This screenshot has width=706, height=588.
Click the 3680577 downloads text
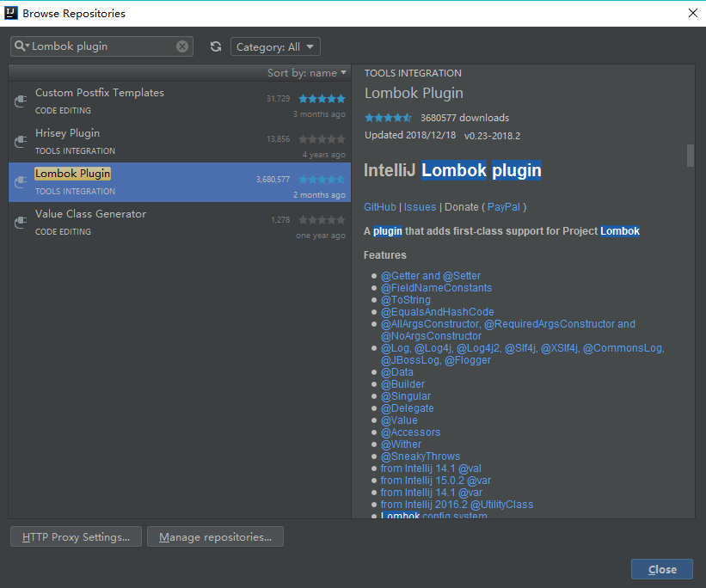pyautogui.click(x=464, y=118)
